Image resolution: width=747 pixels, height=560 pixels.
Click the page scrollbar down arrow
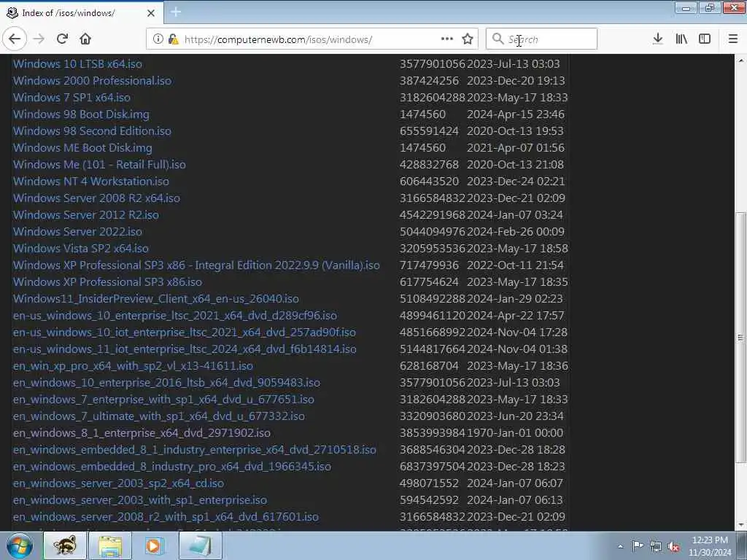(x=741, y=526)
